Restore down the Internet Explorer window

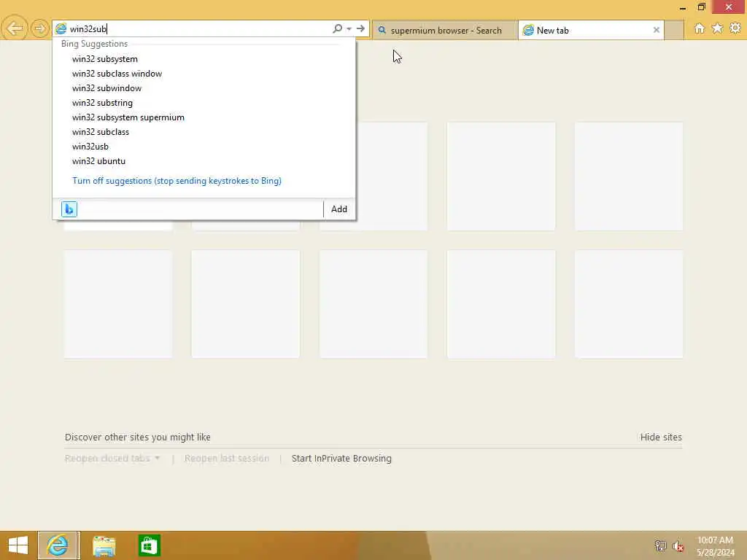pos(701,7)
